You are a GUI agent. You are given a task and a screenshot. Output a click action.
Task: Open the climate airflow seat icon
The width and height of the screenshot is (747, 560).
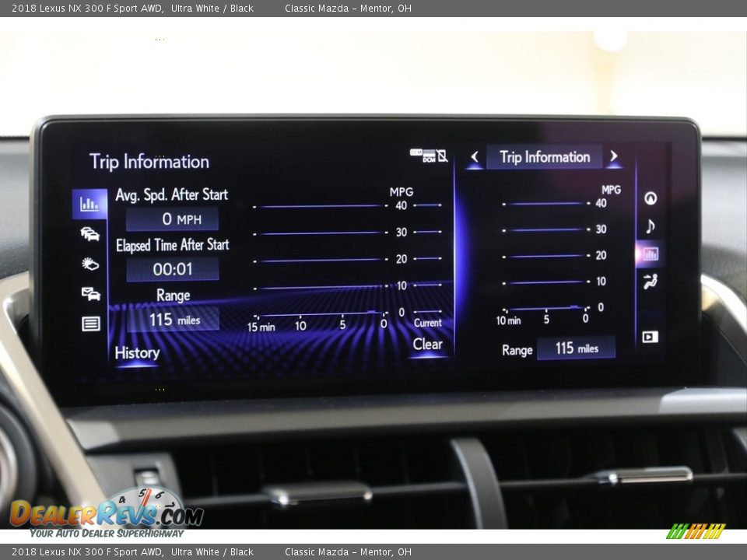651,282
